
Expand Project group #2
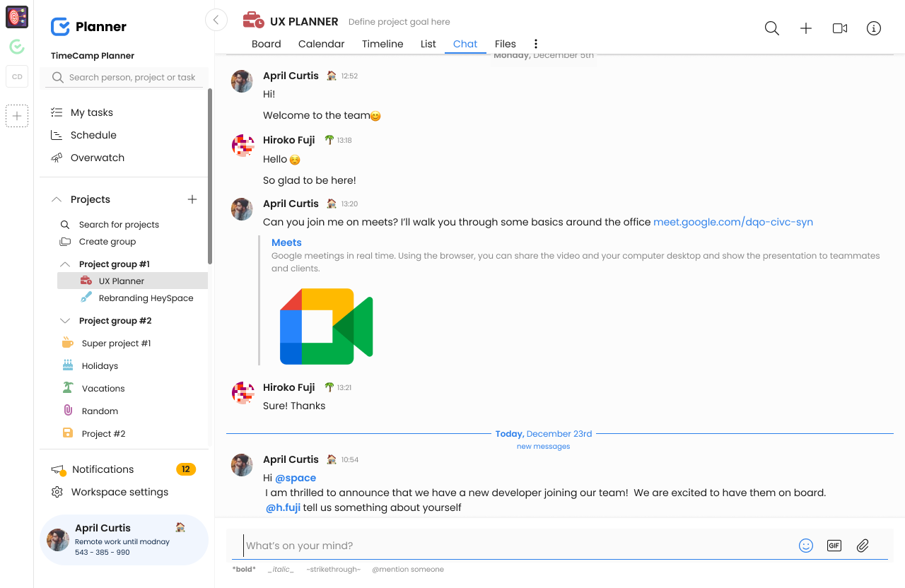(64, 320)
